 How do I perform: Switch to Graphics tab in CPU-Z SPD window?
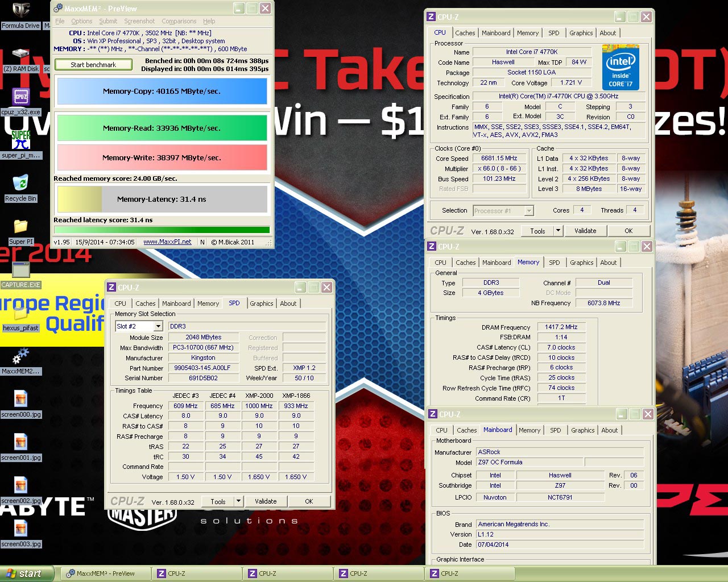point(262,304)
